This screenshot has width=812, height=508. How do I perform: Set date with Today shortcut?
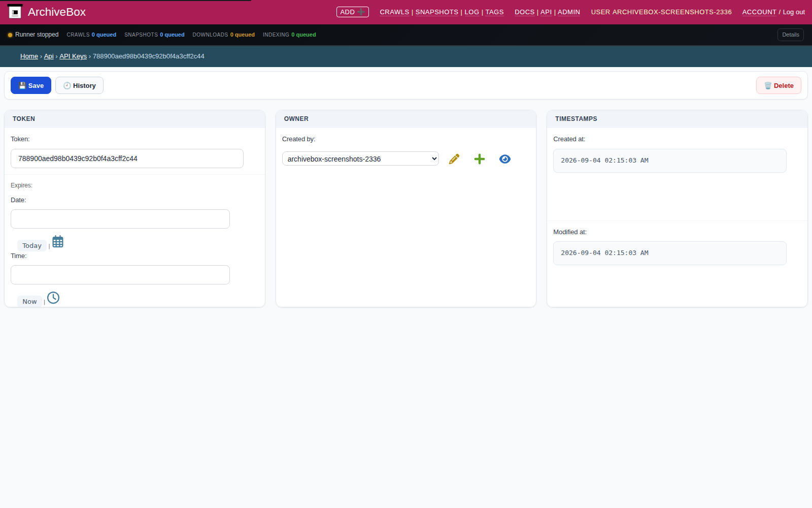tap(32, 245)
